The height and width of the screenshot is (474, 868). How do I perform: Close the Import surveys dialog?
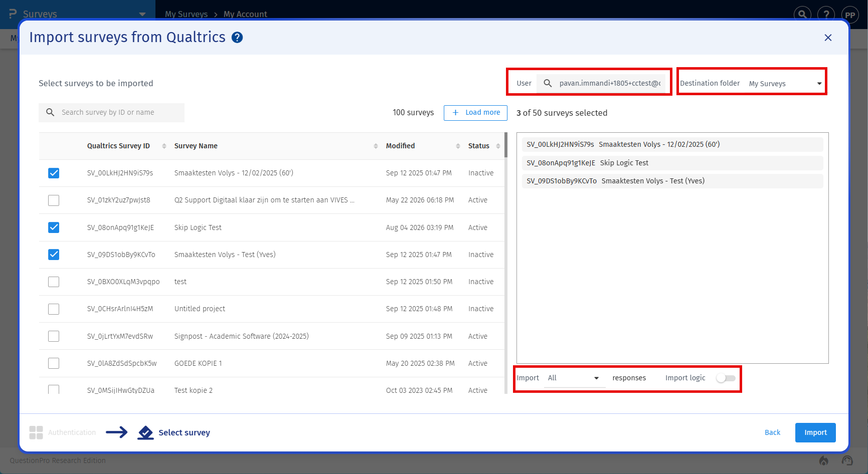click(x=828, y=38)
